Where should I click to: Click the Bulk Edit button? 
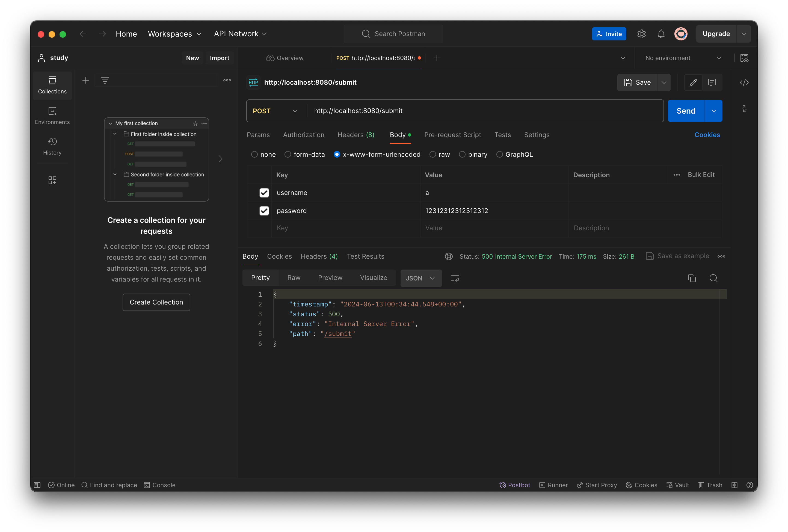pyautogui.click(x=701, y=175)
